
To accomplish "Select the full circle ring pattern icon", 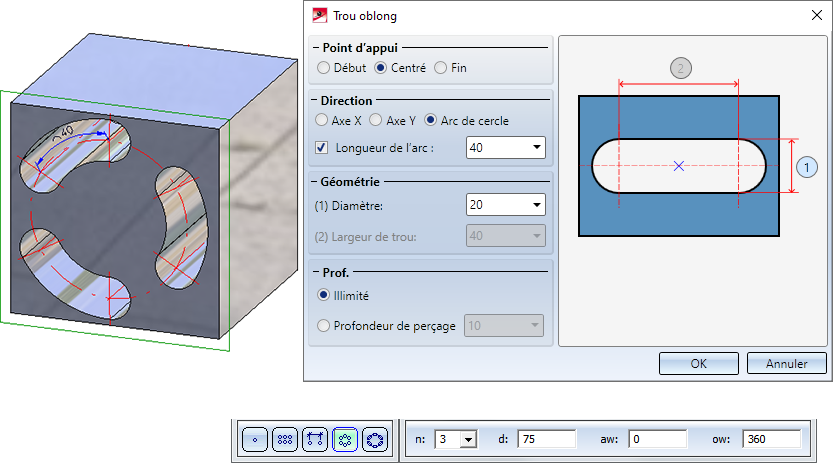I will [x=375, y=440].
